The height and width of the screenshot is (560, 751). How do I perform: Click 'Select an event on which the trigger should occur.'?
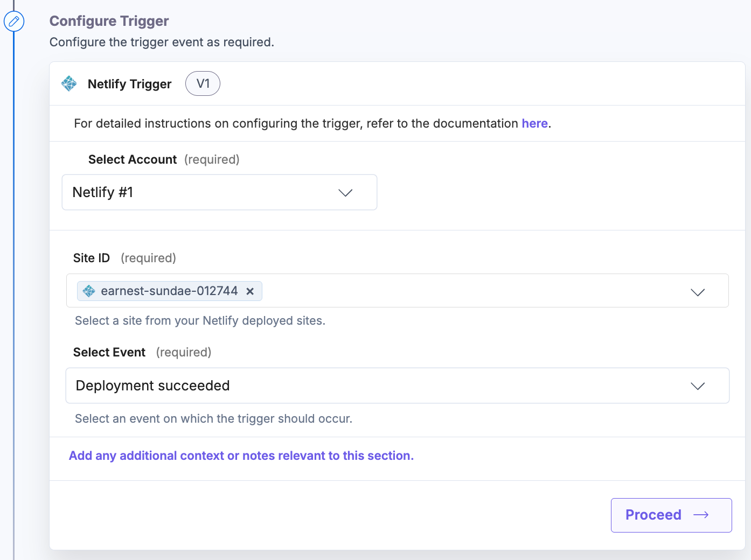[x=214, y=419]
